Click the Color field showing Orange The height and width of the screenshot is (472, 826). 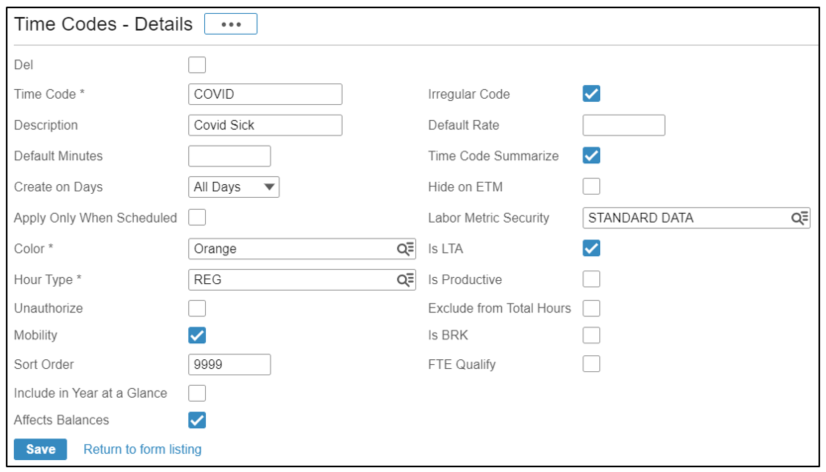tap(302, 249)
